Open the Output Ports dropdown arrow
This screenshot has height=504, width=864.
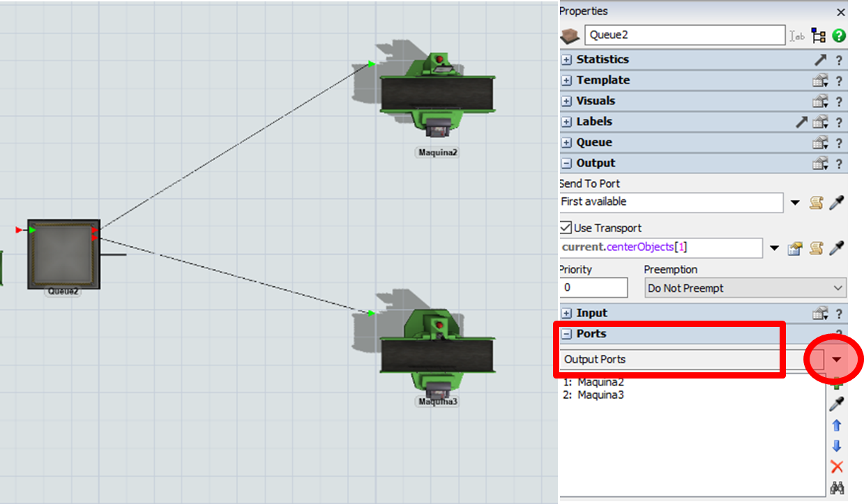click(x=837, y=360)
